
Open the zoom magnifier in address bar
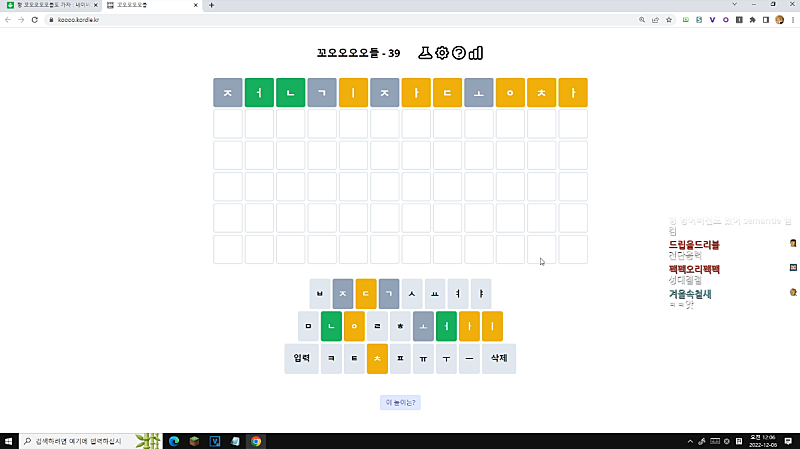(642, 20)
